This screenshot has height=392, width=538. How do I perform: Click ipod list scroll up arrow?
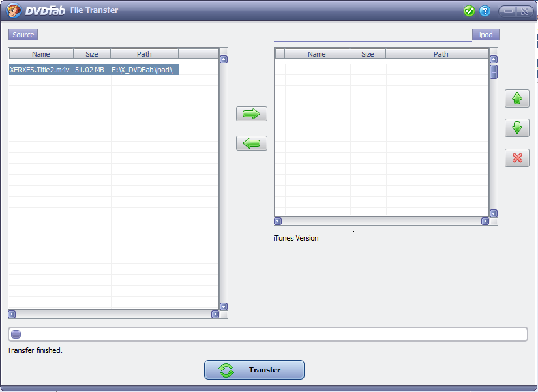494,59
